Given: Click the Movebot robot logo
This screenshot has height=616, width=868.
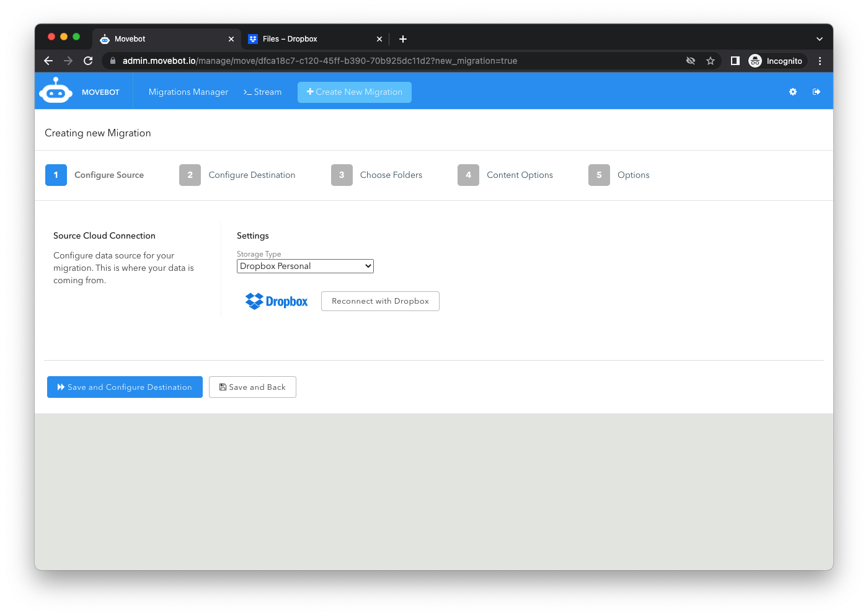Looking at the screenshot, I should [x=56, y=91].
